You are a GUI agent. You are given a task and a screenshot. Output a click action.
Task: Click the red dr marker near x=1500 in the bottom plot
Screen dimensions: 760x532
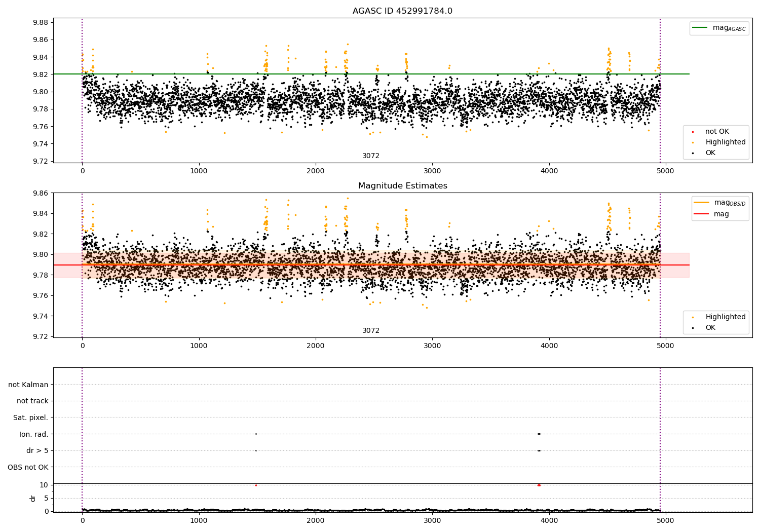[256, 485]
